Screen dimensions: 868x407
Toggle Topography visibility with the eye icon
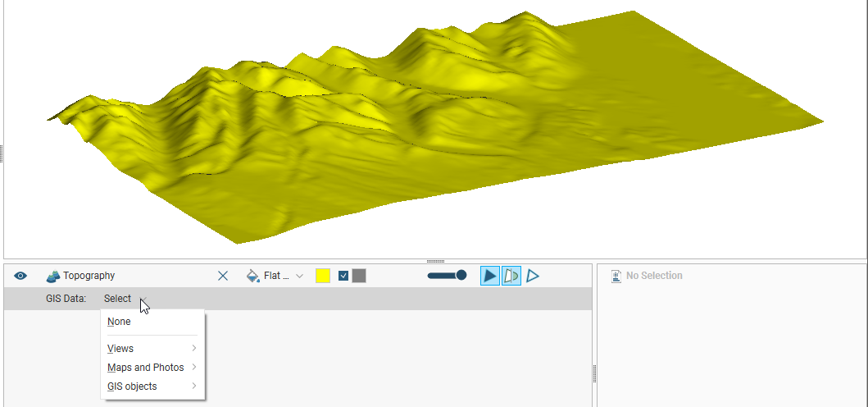(20, 276)
